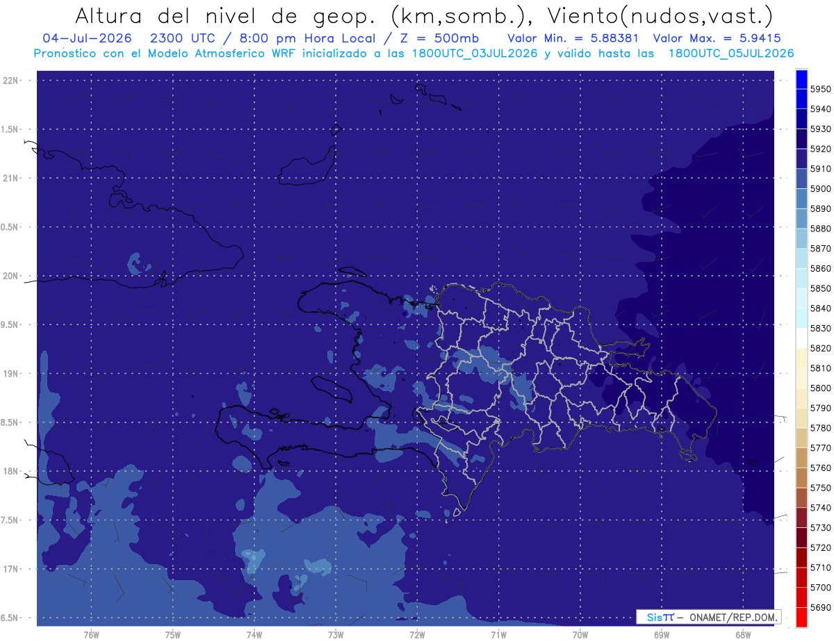
Task: Click the color bar segment between 5760 and 5770
Action: point(801,458)
